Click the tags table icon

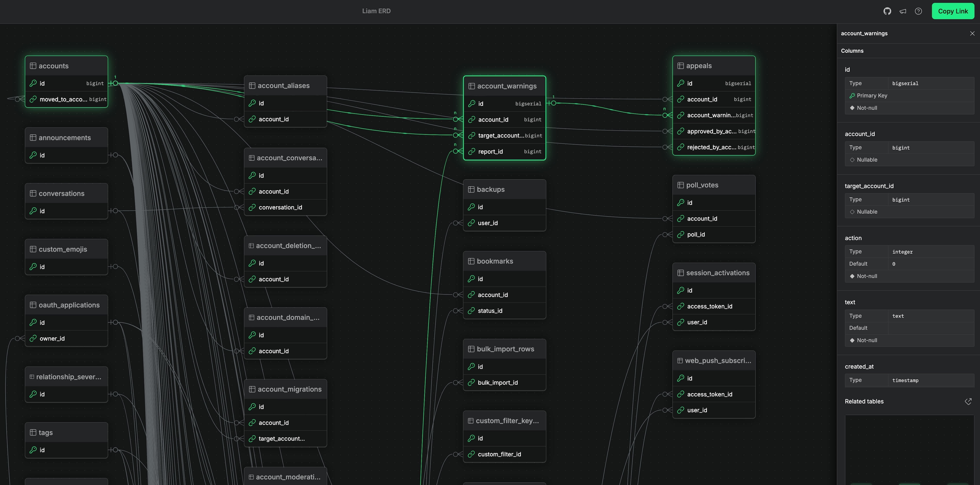click(33, 433)
